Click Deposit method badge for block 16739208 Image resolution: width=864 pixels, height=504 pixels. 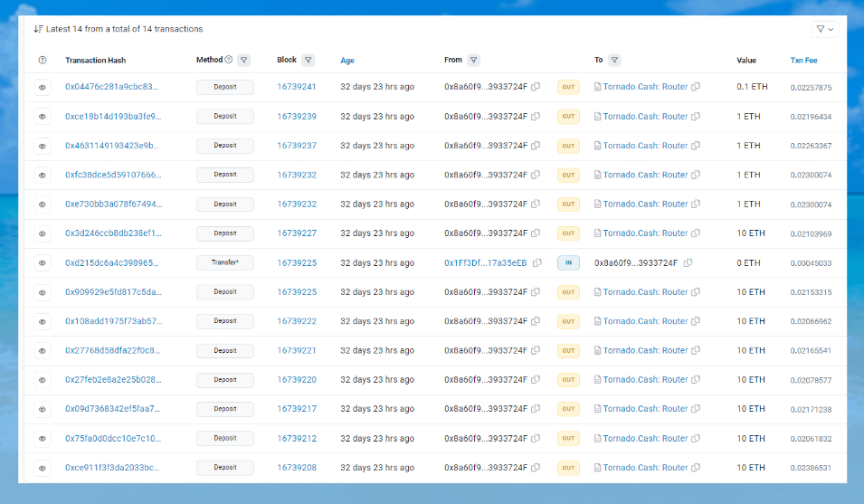click(x=225, y=468)
